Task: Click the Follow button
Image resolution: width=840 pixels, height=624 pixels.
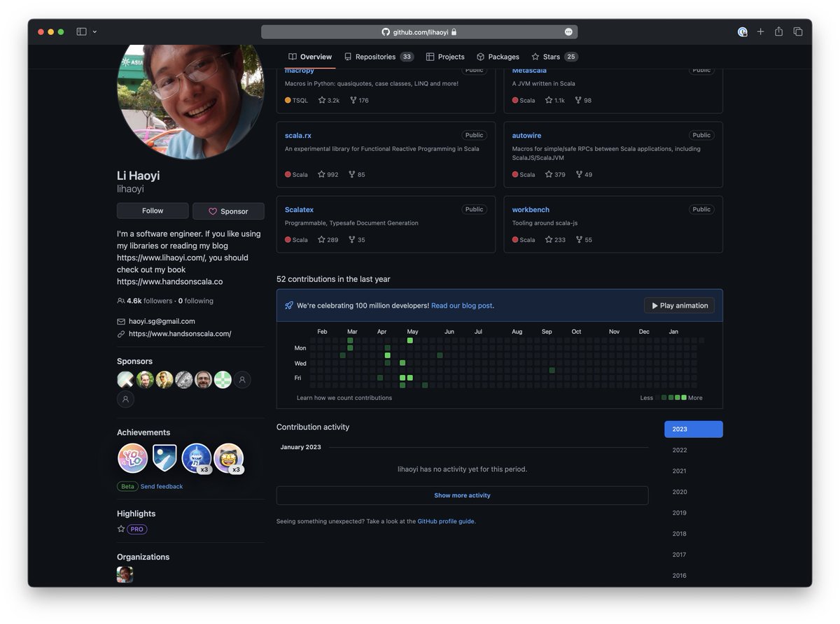Action: (x=153, y=211)
